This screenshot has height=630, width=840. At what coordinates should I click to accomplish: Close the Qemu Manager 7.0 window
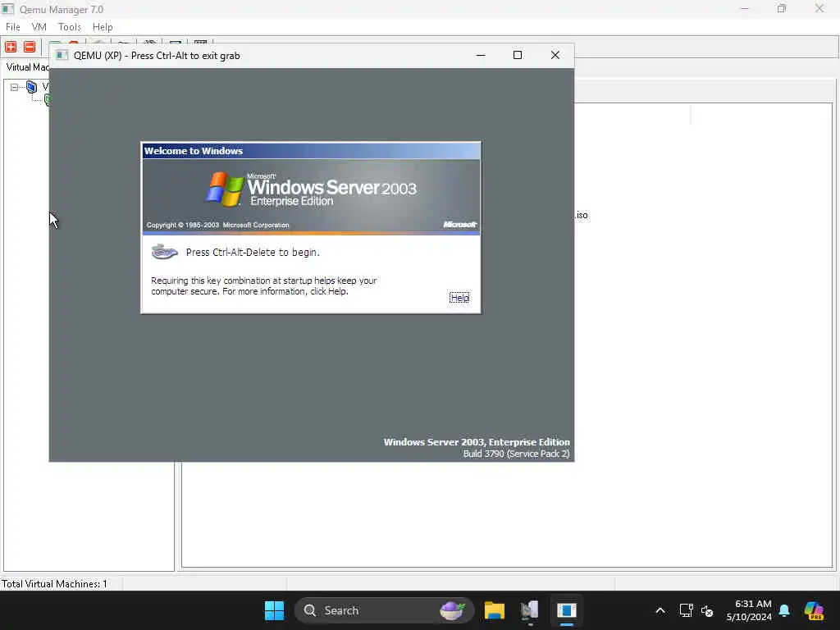click(819, 9)
